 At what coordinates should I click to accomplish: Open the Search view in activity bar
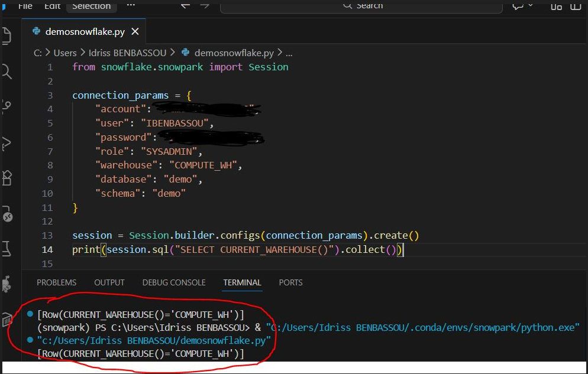7,72
